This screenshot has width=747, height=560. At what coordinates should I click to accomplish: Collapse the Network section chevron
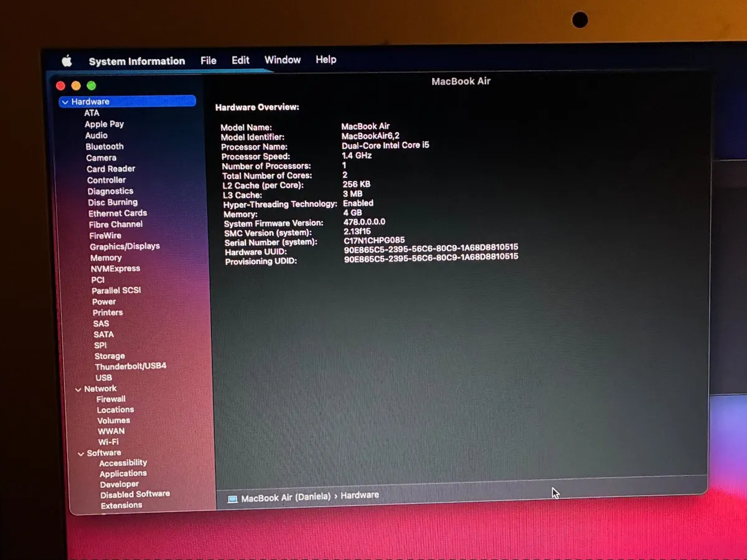pyautogui.click(x=78, y=390)
